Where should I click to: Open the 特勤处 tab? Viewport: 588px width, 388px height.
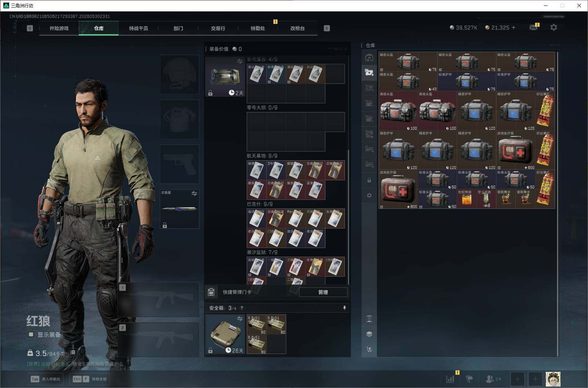(x=258, y=28)
